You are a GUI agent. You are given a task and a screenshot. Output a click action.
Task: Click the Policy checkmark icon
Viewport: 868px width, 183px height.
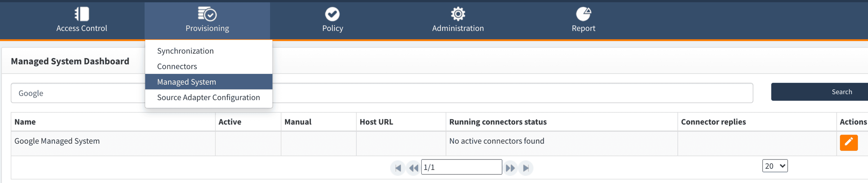(332, 14)
